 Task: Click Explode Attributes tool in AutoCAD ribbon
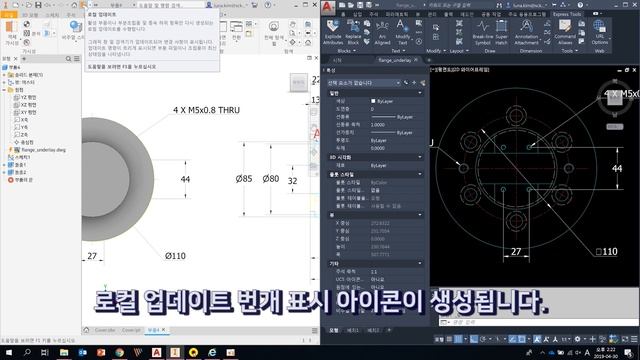point(333,32)
